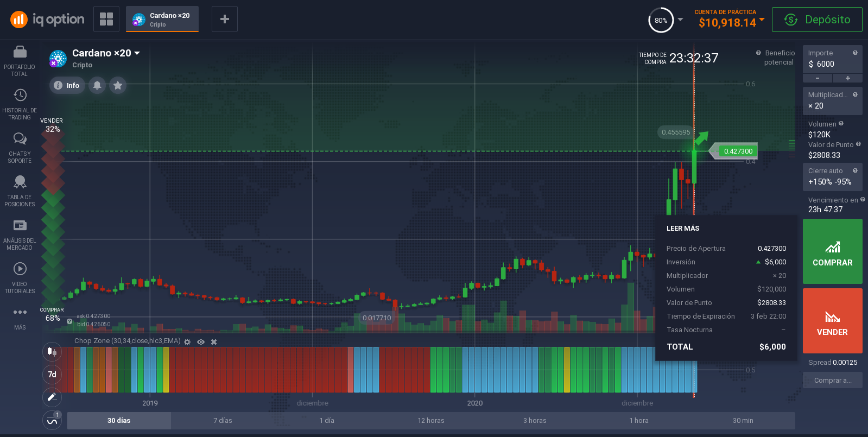Open Chats y Soporte panel
868x437 pixels.
20,148
